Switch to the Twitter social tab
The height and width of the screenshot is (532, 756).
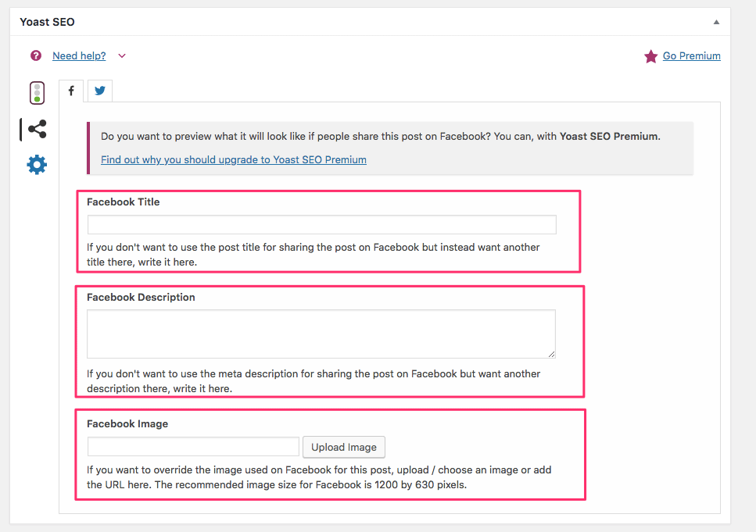(100, 91)
